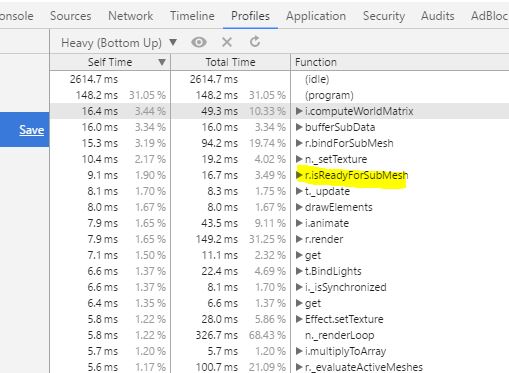Expand the r.render row
509x373 pixels.
click(299, 239)
